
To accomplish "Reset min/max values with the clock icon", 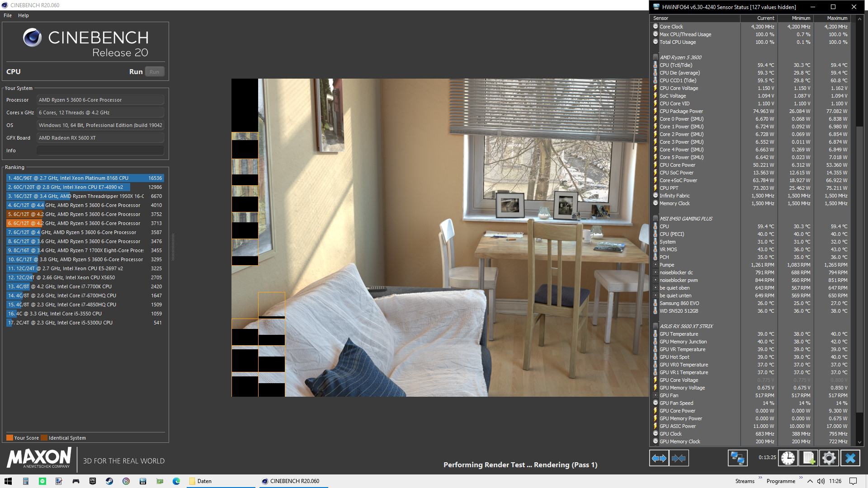I will pos(788,458).
